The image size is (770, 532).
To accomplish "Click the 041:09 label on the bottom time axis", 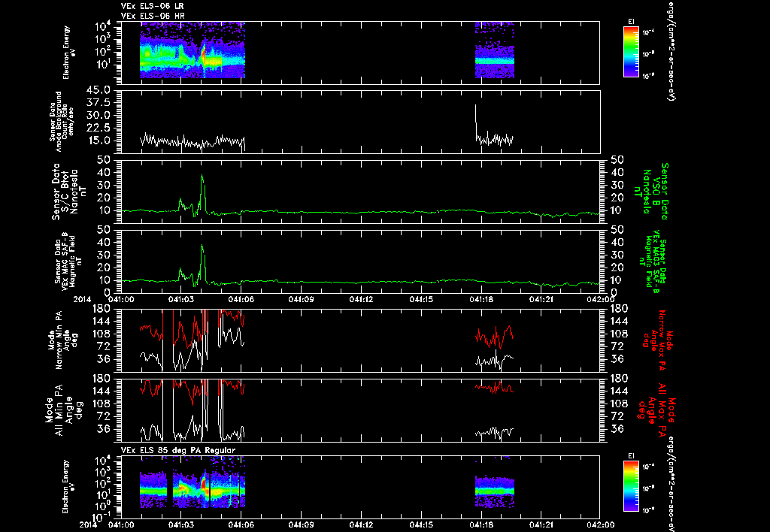I will coord(301,524).
